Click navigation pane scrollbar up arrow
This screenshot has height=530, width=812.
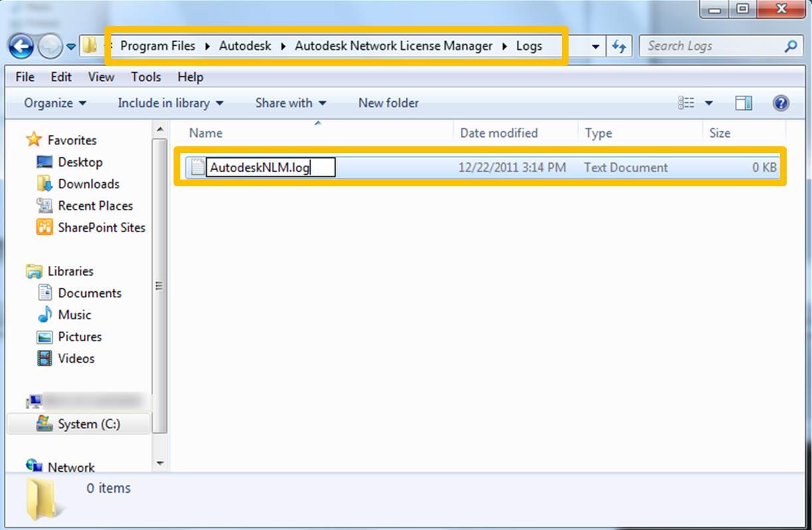pyautogui.click(x=160, y=128)
